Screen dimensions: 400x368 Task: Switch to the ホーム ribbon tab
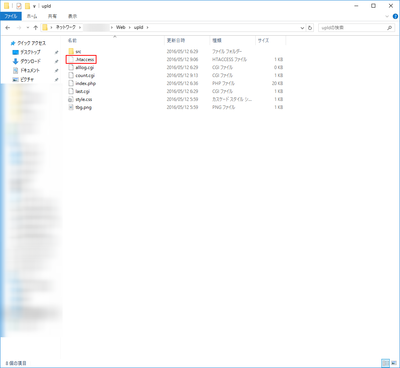pos(32,16)
